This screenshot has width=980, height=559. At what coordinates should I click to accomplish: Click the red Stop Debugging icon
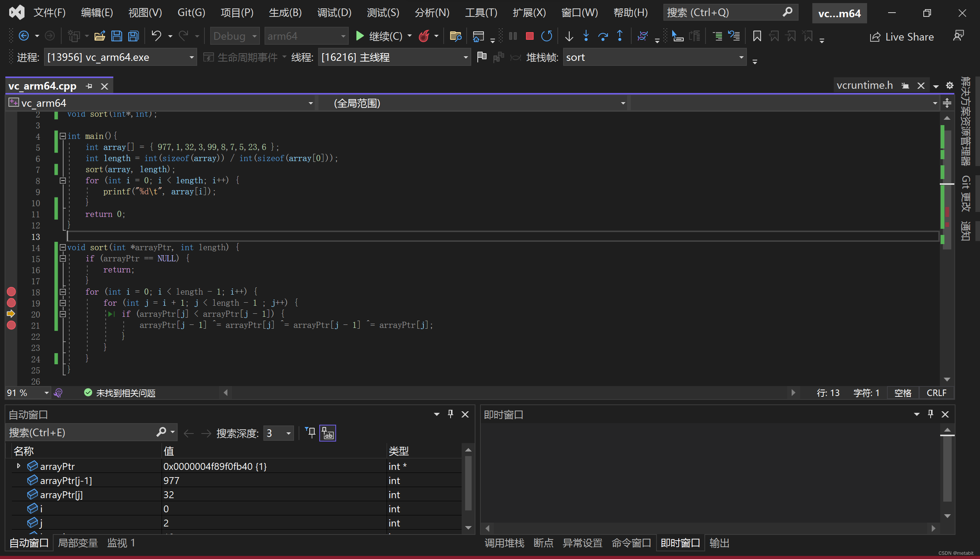pyautogui.click(x=529, y=36)
